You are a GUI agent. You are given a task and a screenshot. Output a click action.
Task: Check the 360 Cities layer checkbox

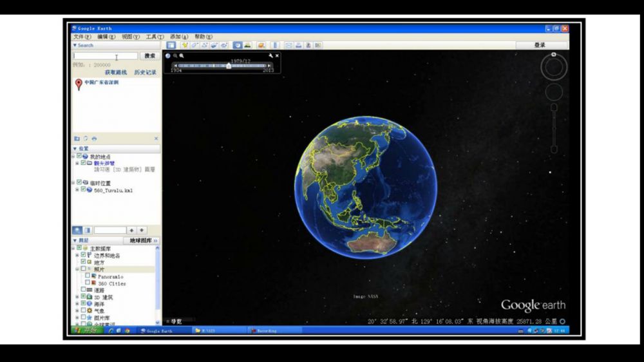pyautogui.click(x=88, y=283)
